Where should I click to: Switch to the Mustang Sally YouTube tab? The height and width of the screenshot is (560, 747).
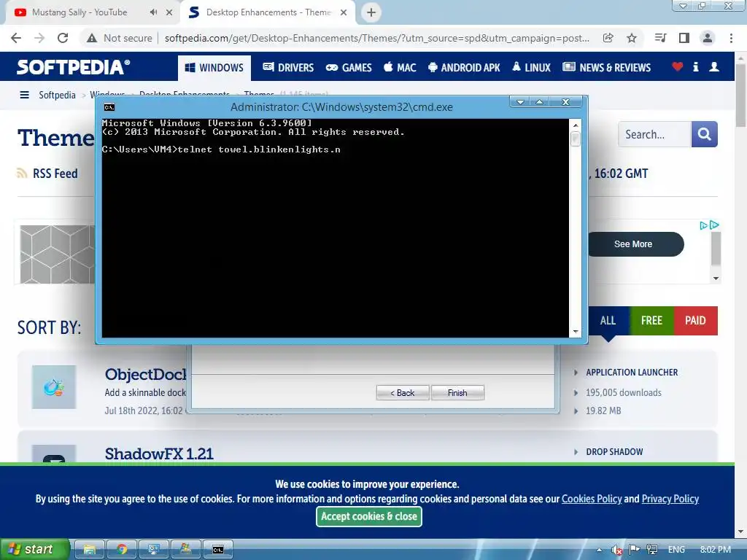[x=80, y=12]
